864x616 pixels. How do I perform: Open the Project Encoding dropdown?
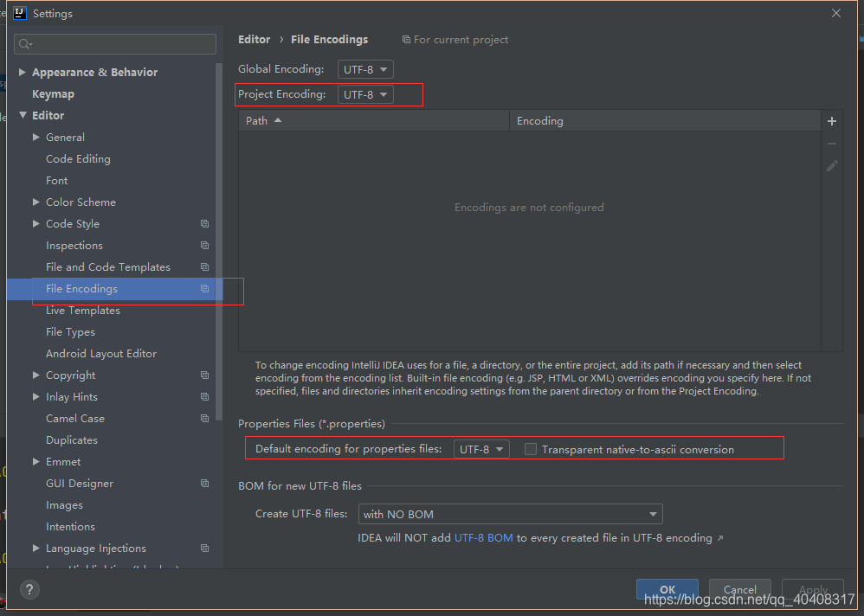(365, 94)
